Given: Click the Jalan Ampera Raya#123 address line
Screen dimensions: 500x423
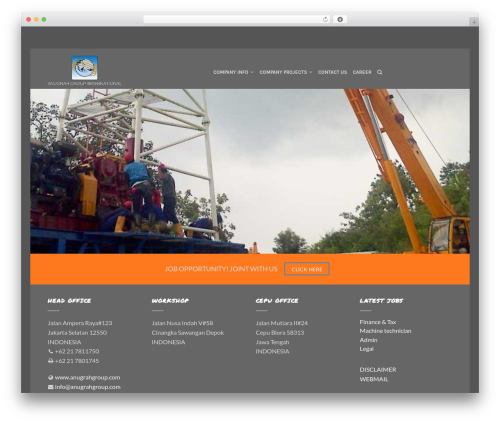Looking at the screenshot, I should coord(80,323).
